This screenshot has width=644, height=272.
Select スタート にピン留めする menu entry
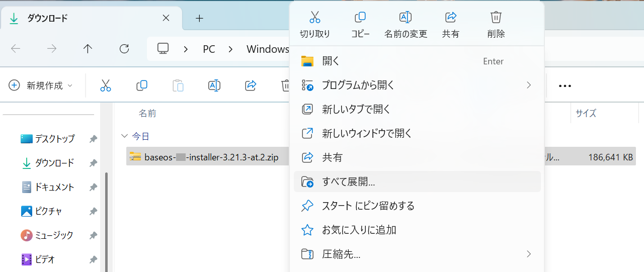coord(368,206)
